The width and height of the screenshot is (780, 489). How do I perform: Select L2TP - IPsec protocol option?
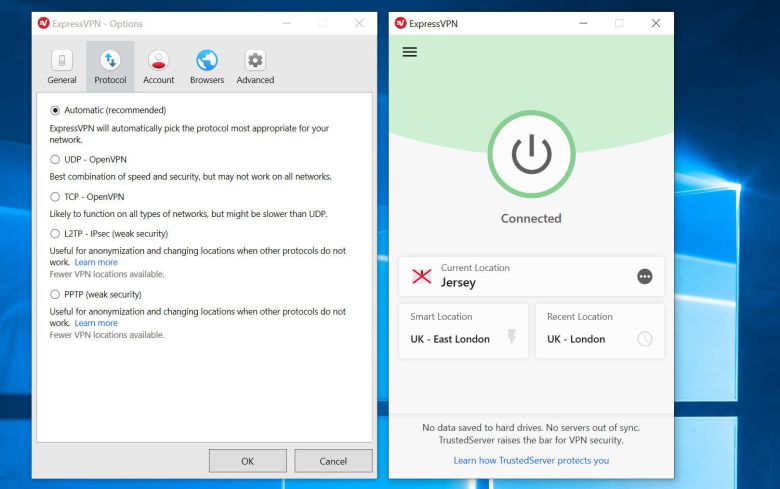coord(55,233)
